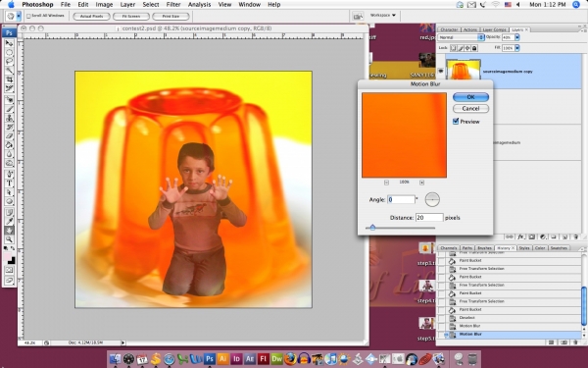Screen dimensions: 588x368
Task: Click the Distance slider handle
Action: (x=372, y=228)
